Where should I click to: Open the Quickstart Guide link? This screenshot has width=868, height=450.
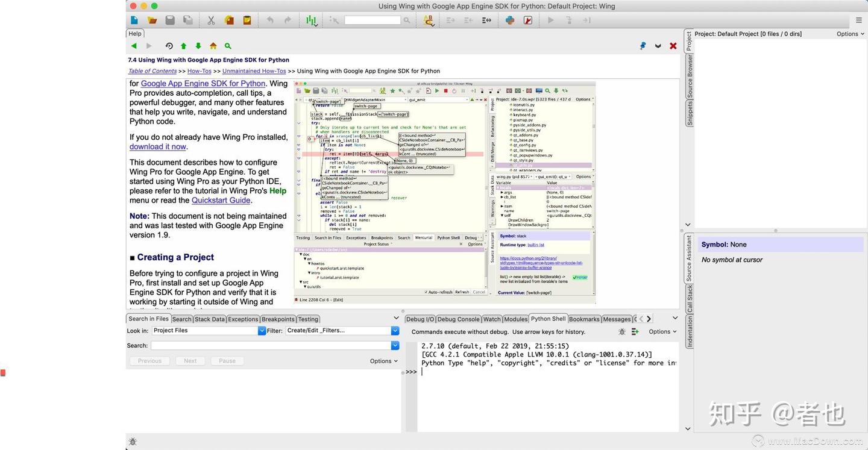(220, 200)
